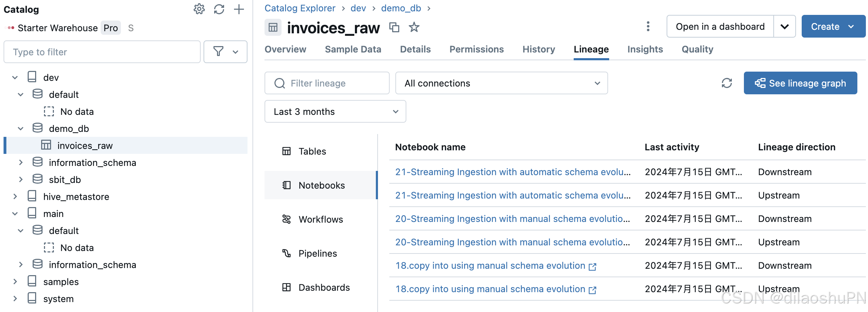Open the Last 3 months dropdown
Screen dimensions: 868x312
pyautogui.click(x=335, y=111)
